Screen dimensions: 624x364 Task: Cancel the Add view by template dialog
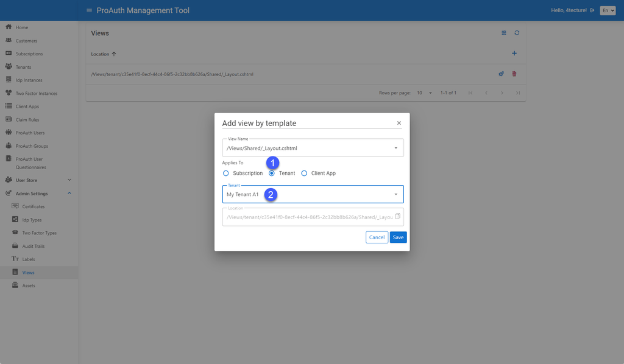(376, 237)
